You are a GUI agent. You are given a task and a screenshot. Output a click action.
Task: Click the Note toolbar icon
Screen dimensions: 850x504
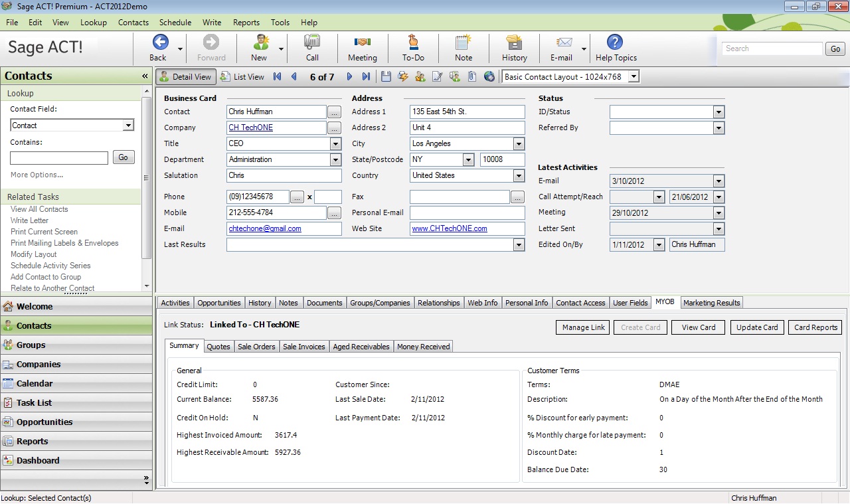coord(464,42)
